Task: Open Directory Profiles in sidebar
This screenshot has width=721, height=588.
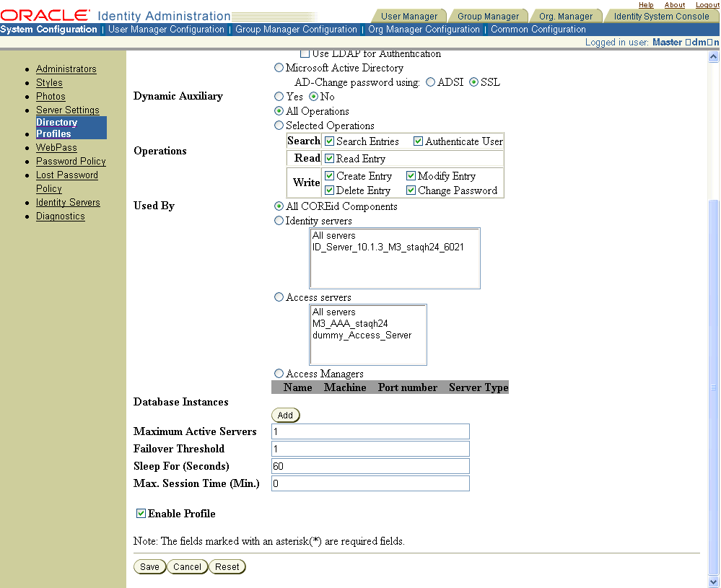Action: (x=71, y=128)
